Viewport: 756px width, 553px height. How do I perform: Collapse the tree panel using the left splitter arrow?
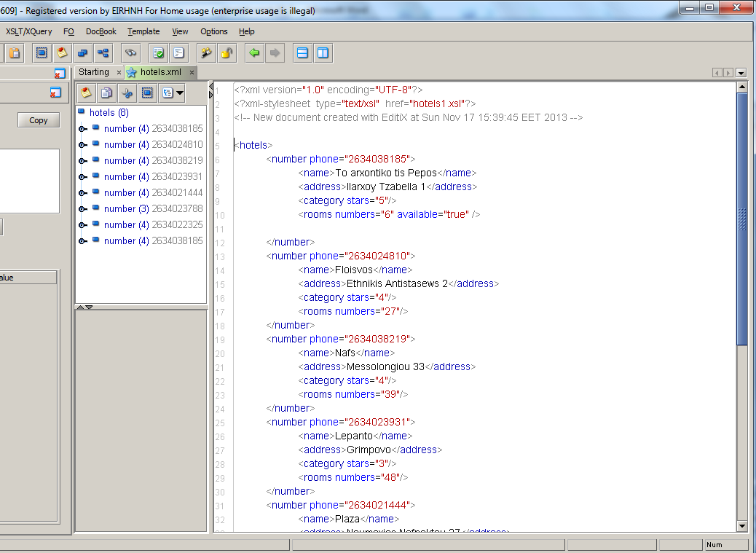[x=210, y=86]
